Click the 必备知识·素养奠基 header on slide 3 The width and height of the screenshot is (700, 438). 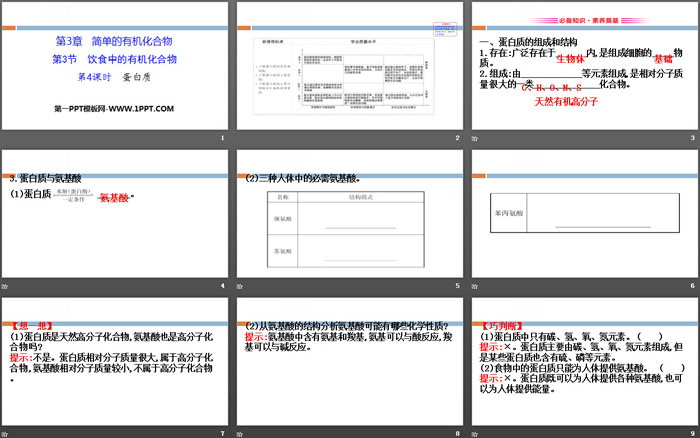[589, 21]
